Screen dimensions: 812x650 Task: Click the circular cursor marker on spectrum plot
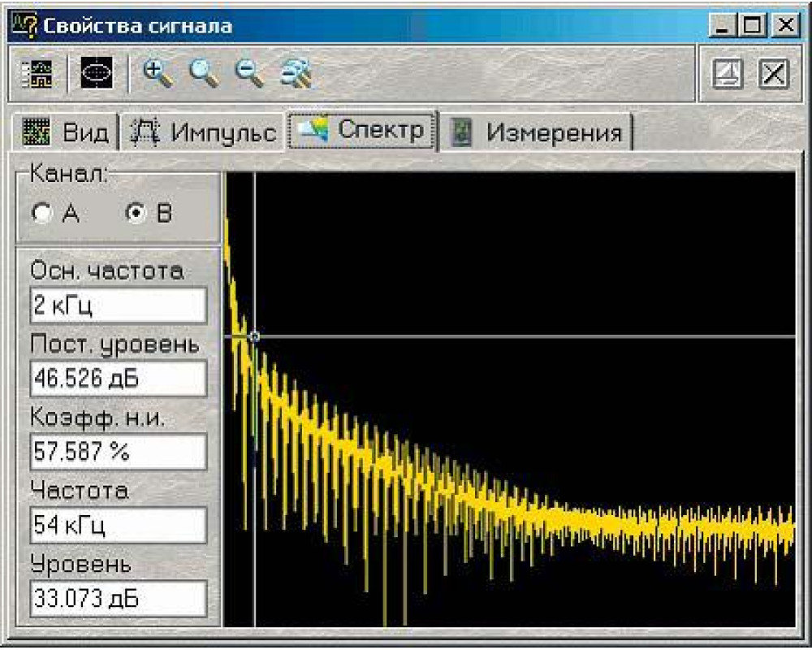[254, 336]
